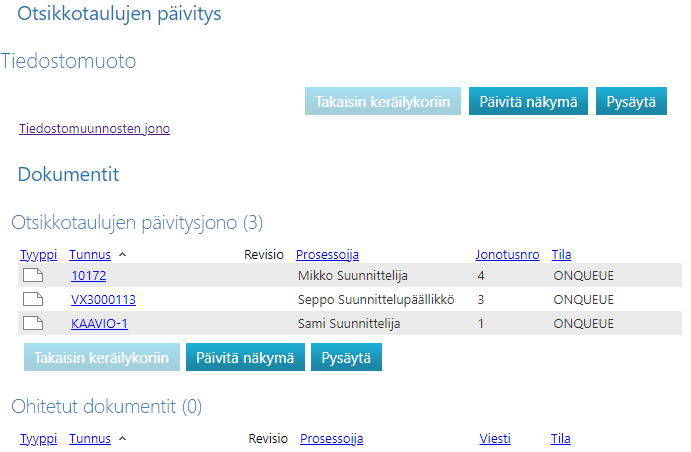This screenshot has width=691, height=452.
Task: Open the Tiedostomuunnosten jono link
Action: (x=94, y=129)
